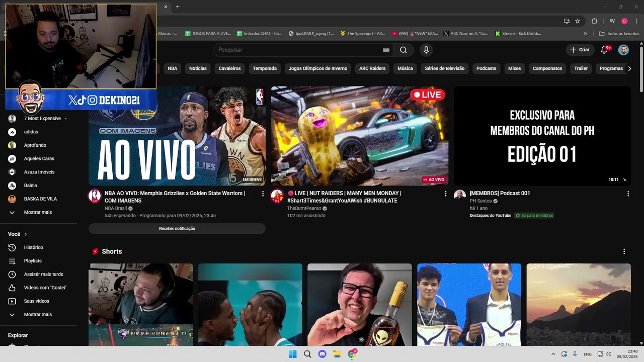
Task: Expand subscriptions Mostrar mais
Action: (39, 212)
